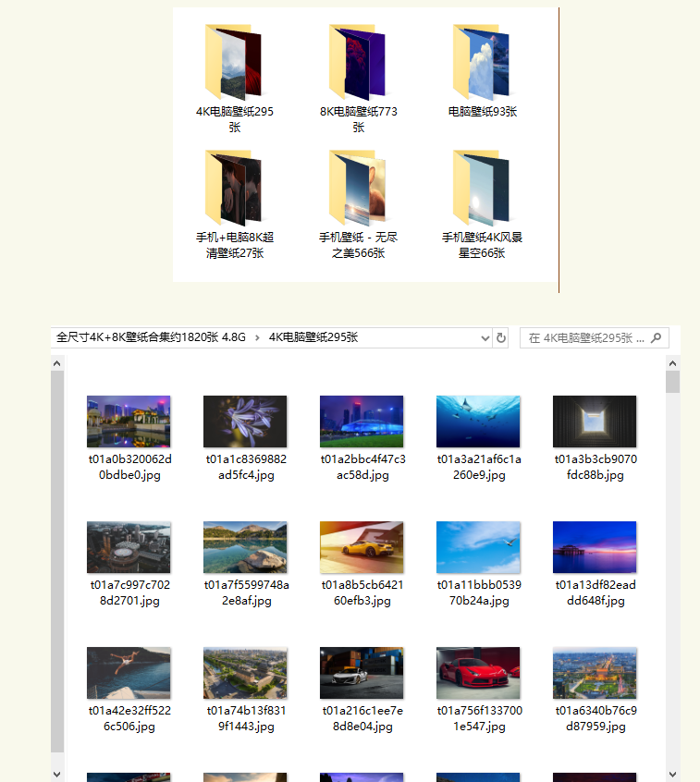Open the 手机壁纸4K风景星空66张 folder icon
Image resolution: width=700 pixels, height=782 pixels.
(x=482, y=188)
